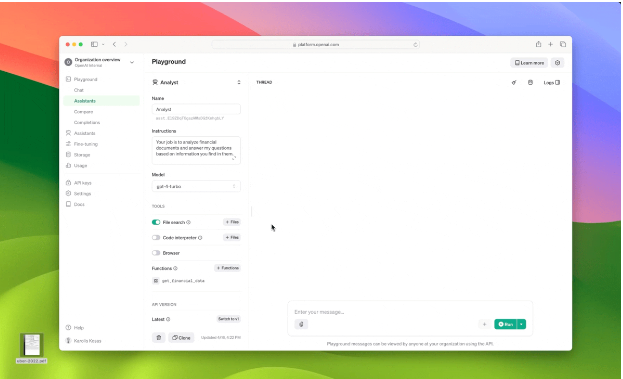Click the green Run button
This screenshot has width=623, height=379.
point(505,324)
